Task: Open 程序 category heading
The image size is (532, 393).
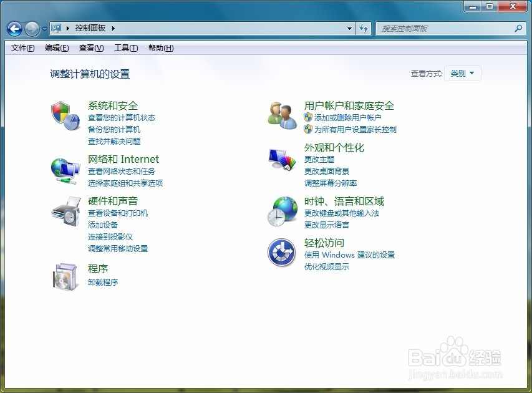Action: [98, 268]
